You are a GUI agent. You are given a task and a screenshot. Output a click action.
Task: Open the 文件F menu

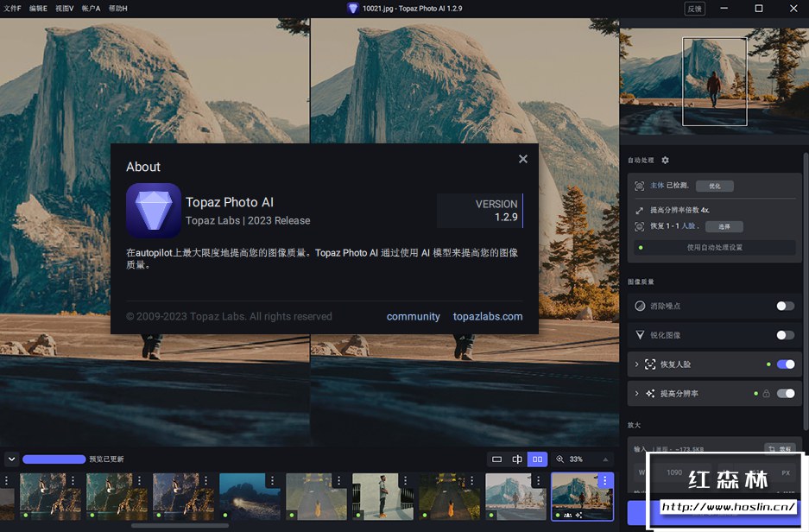click(x=12, y=9)
